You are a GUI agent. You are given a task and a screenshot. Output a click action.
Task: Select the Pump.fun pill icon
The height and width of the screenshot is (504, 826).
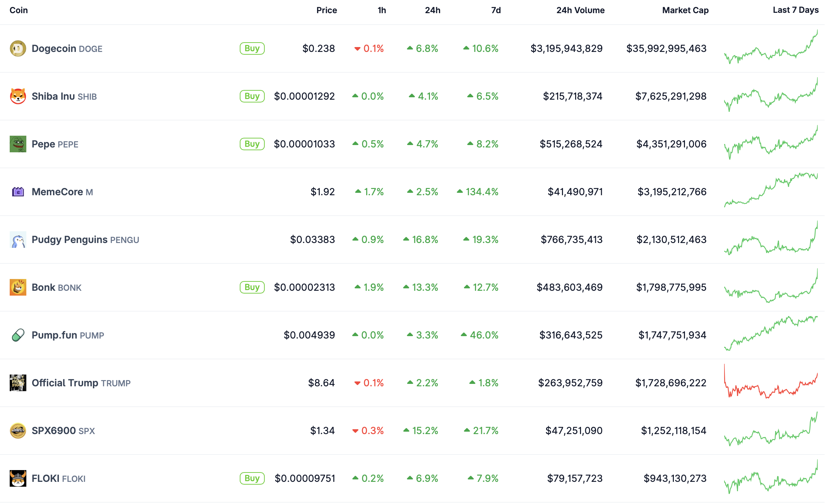tap(18, 335)
